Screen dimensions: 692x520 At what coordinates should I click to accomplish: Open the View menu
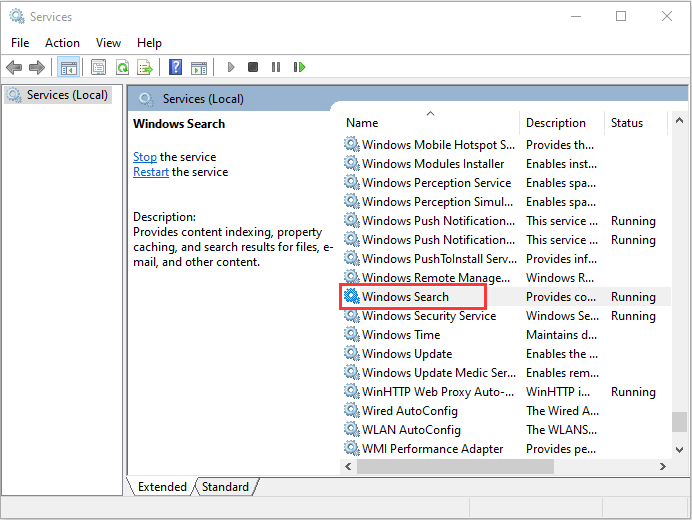click(x=108, y=43)
